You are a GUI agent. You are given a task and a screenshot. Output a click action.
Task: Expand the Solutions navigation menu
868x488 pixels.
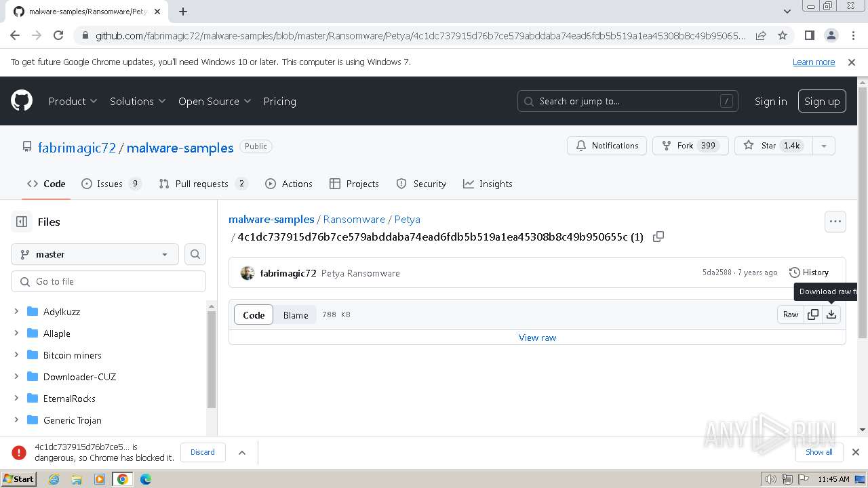tap(138, 101)
